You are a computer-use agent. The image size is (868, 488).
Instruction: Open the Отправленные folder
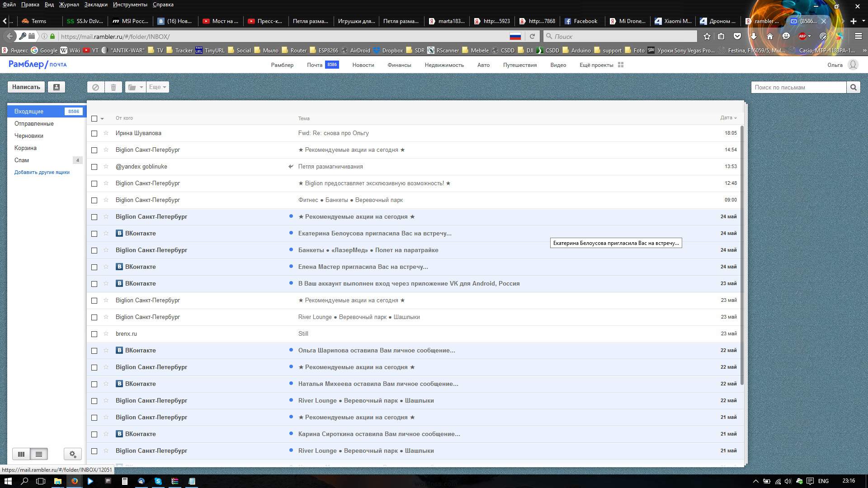pyautogui.click(x=34, y=124)
